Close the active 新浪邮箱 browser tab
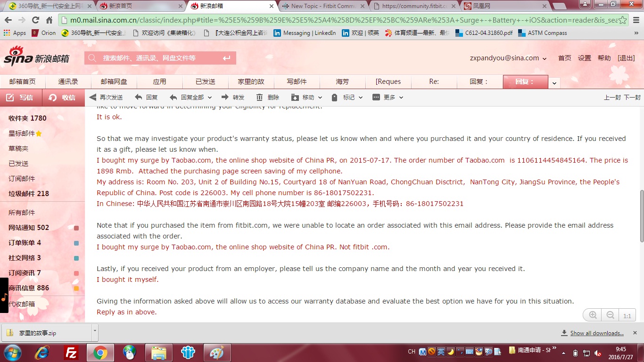Image resolution: width=644 pixels, height=362 pixels. [271, 6]
